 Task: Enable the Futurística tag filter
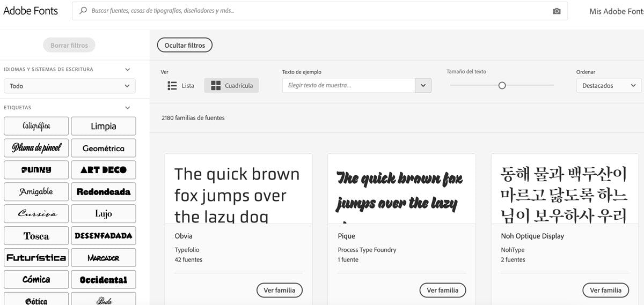tap(36, 258)
